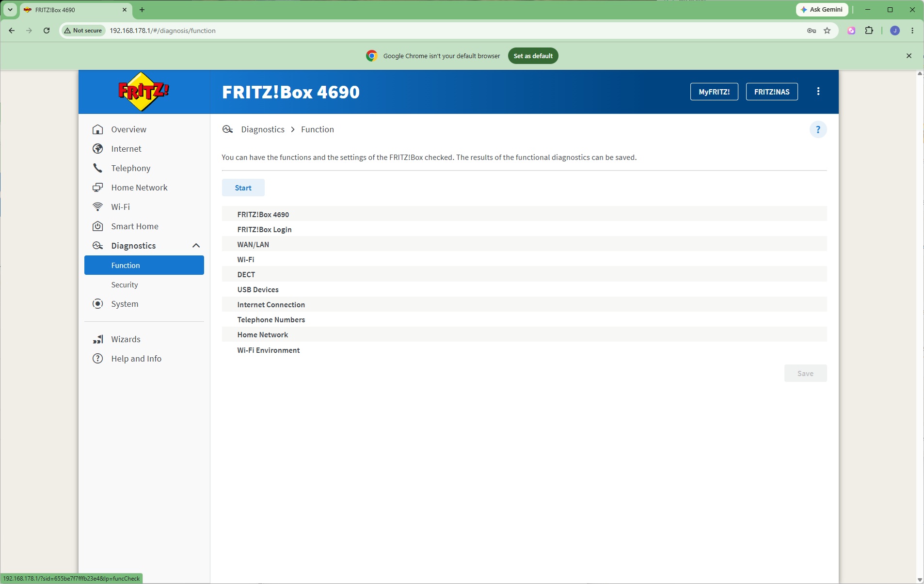Click the FRITZ!Box Login row
The width and height of the screenshot is (924, 584).
(x=525, y=229)
